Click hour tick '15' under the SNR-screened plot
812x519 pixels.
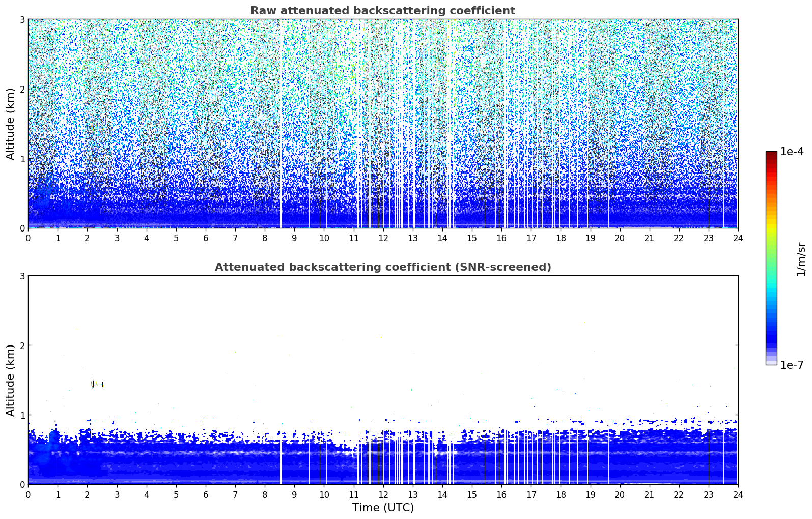(472, 495)
